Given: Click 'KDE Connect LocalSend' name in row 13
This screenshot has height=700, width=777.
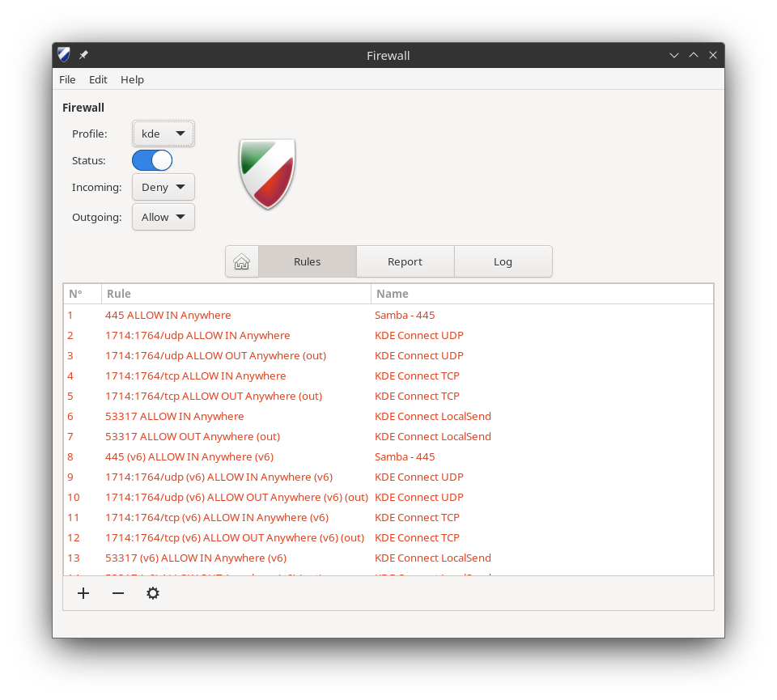Looking at the screenshot, I should click(x=433, y=558).
